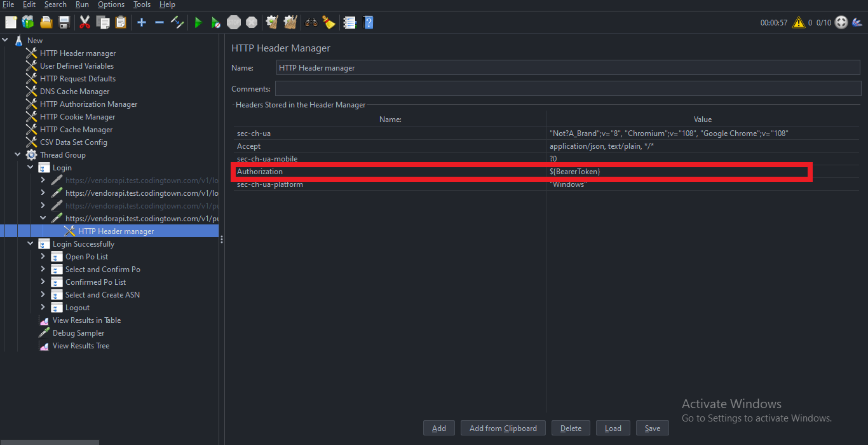Viewport: 868px width, 445px height.
Task: Click the horizontal scrollbar under the tree
Action: click(50, 442)
